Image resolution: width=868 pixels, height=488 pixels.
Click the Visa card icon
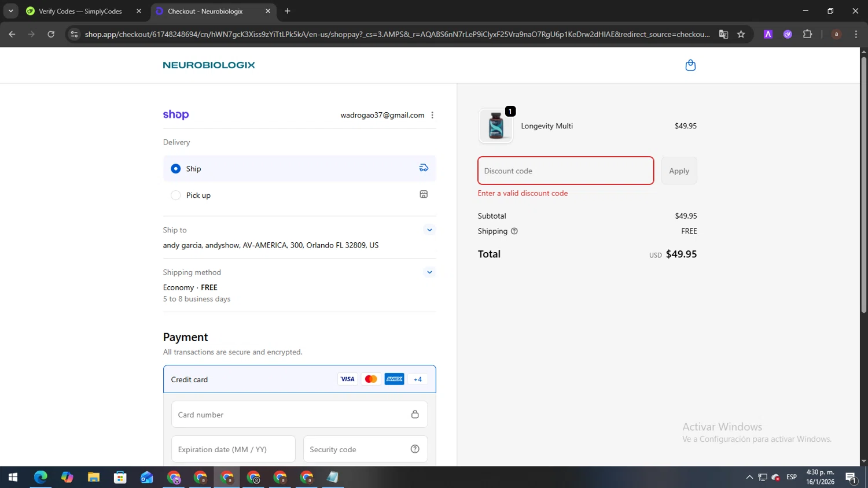347,379
